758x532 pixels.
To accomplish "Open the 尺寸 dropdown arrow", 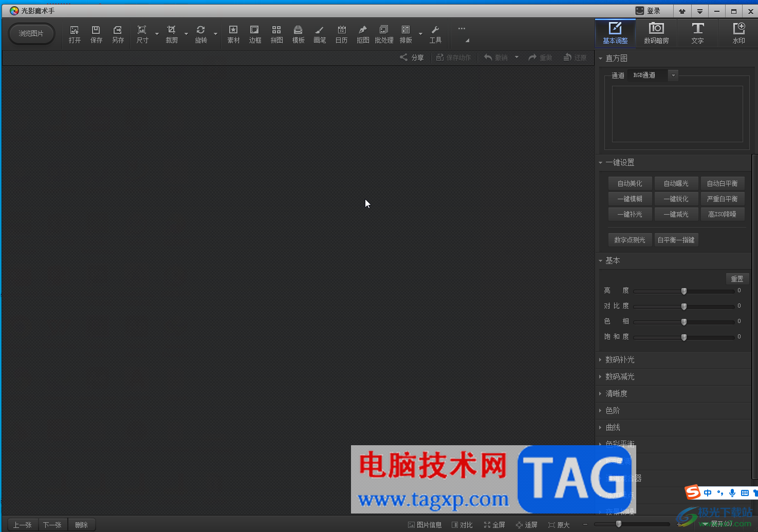I will [157, 34].
